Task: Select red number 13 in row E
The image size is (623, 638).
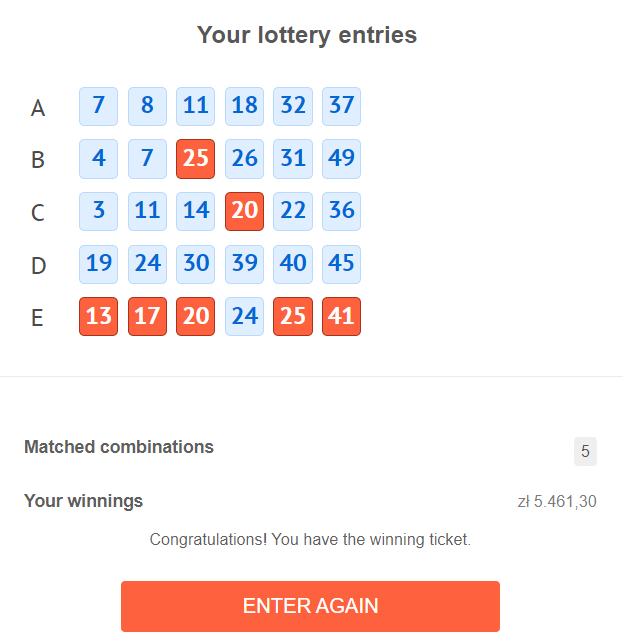Action: point(98,316)
